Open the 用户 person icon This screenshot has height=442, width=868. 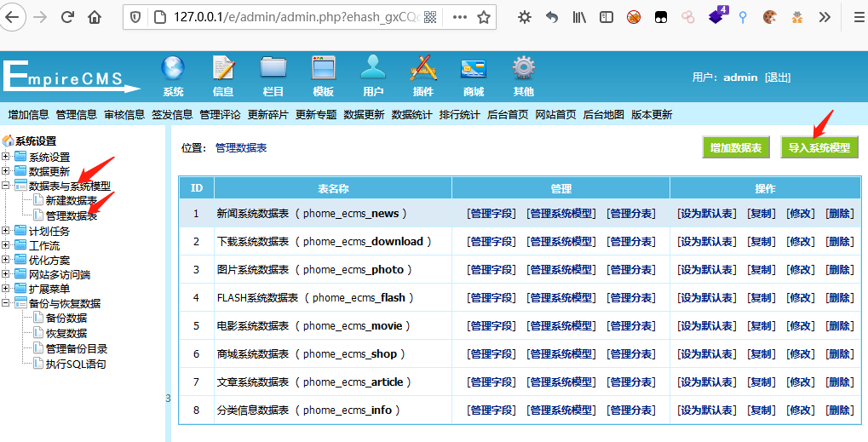[x=373, y=69]
